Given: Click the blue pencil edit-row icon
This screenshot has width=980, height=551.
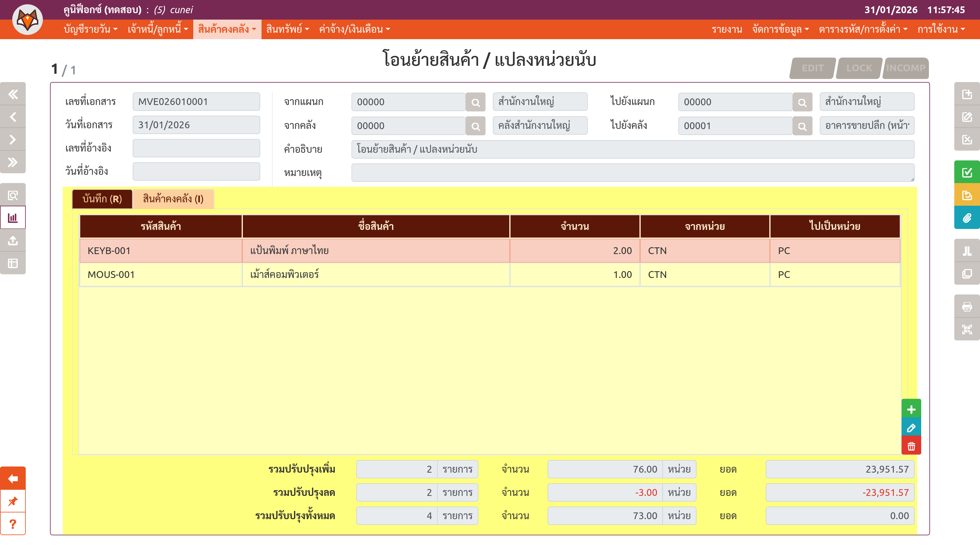Looking at the screenshot, I should point(911,428).
